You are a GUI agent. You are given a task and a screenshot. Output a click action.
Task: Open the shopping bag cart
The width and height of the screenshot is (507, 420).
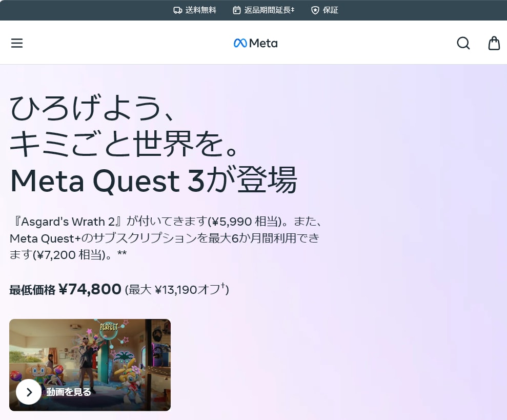click(x=494, y=43)
